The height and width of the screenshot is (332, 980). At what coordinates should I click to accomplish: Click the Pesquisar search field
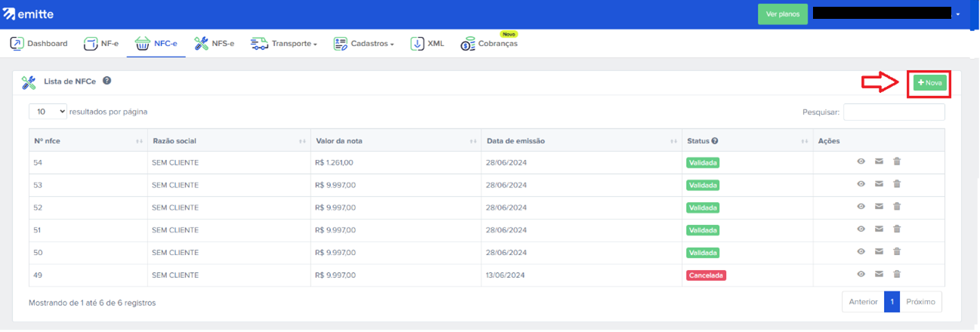pos(894,112)
